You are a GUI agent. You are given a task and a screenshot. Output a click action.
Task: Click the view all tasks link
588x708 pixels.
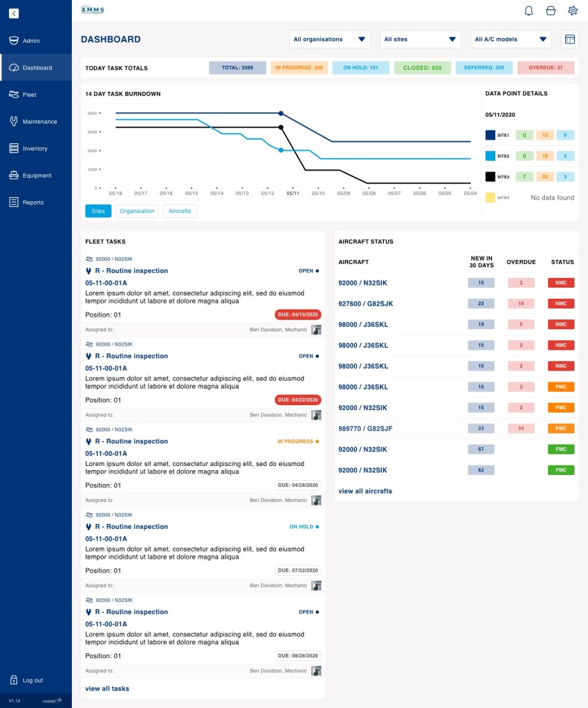click(107, 689)
